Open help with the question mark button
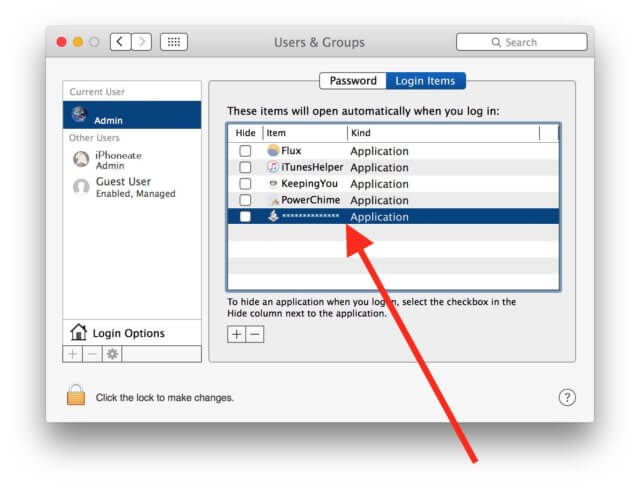Viewport: 640px width, 488px height. tap(567, 397)
